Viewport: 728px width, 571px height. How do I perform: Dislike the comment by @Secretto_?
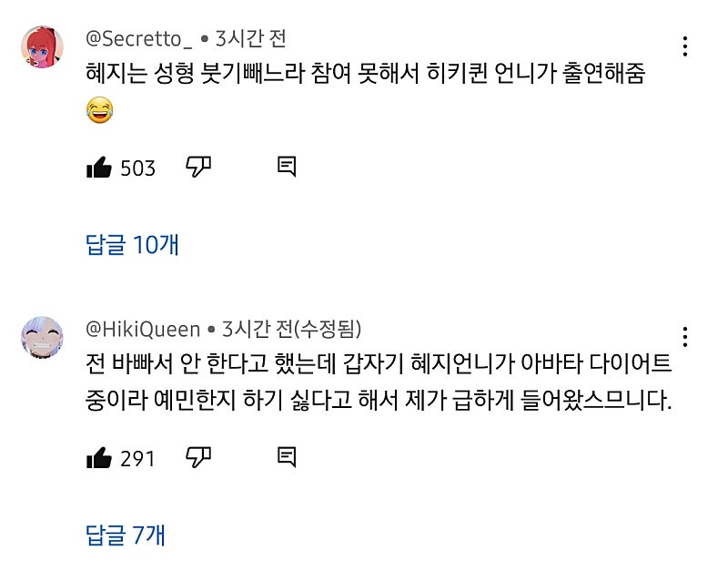pos(198,167)
